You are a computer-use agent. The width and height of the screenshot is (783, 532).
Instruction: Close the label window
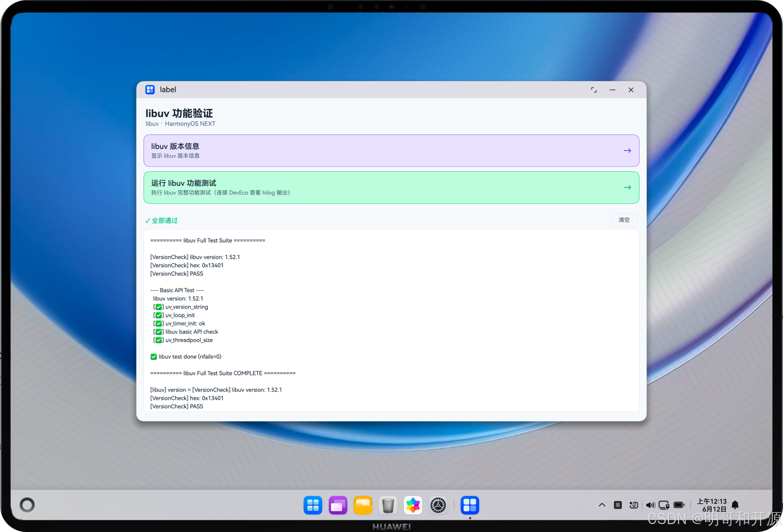pos(631,90)
